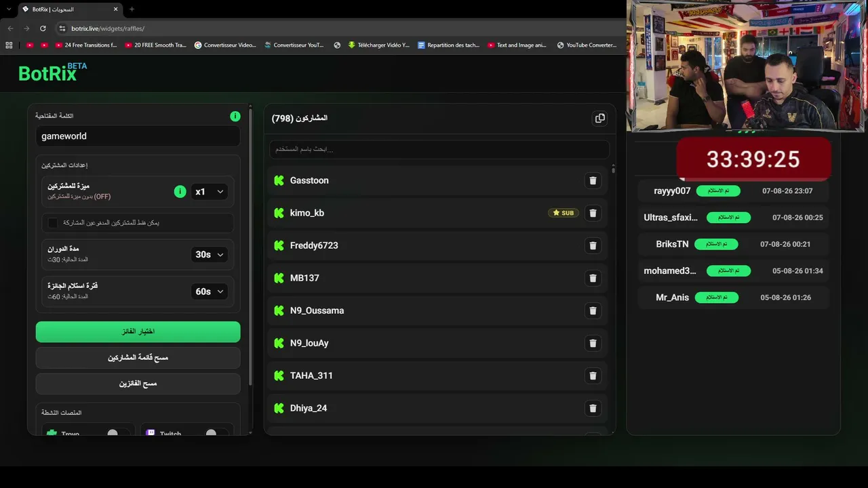The image size is (868, 488).
Task: Open the x1 subscriber multiplier dropdown
Action: coord(209,192)
